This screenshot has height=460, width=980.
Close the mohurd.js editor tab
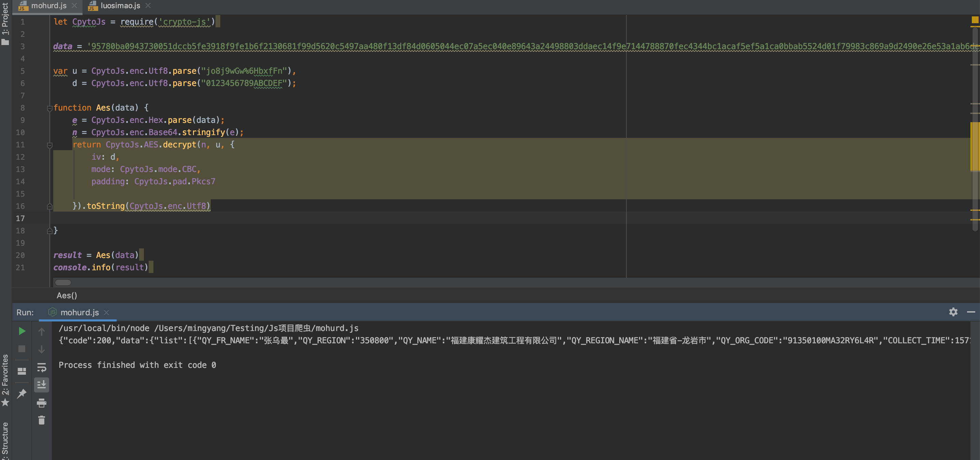(74, 6)
